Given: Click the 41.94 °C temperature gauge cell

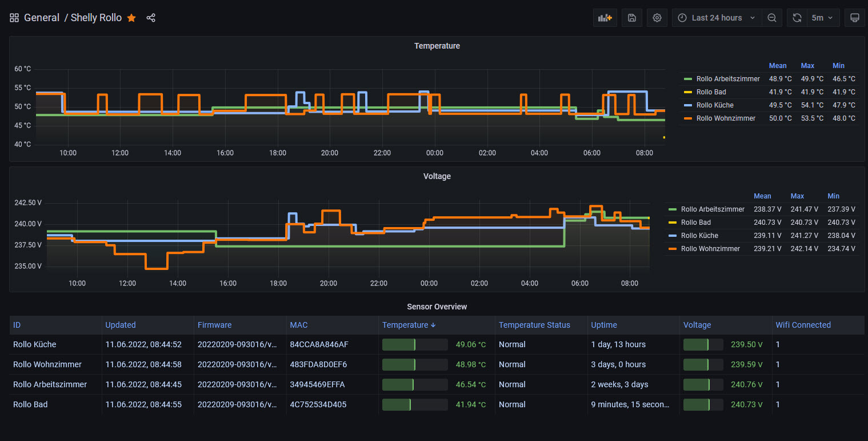Looking at the screenshot, I should click(437, 404).
